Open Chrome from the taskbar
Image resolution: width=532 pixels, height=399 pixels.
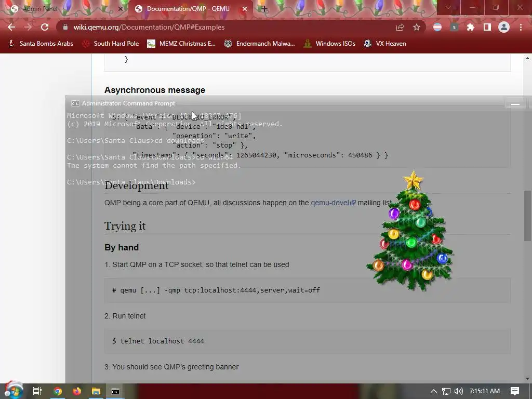tap(58, 391)
